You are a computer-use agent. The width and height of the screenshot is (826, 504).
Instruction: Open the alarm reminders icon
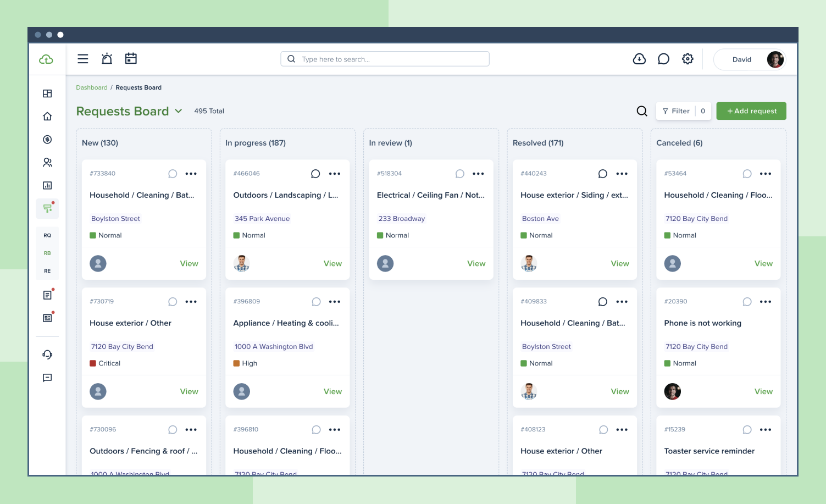[107, 58]
